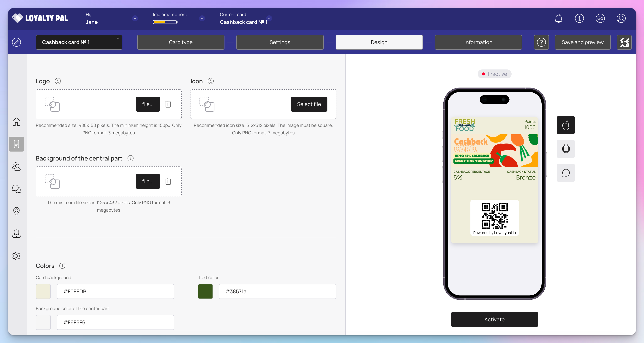
Task: Delete the uploaded Logo file
Action: coord(168,104)
